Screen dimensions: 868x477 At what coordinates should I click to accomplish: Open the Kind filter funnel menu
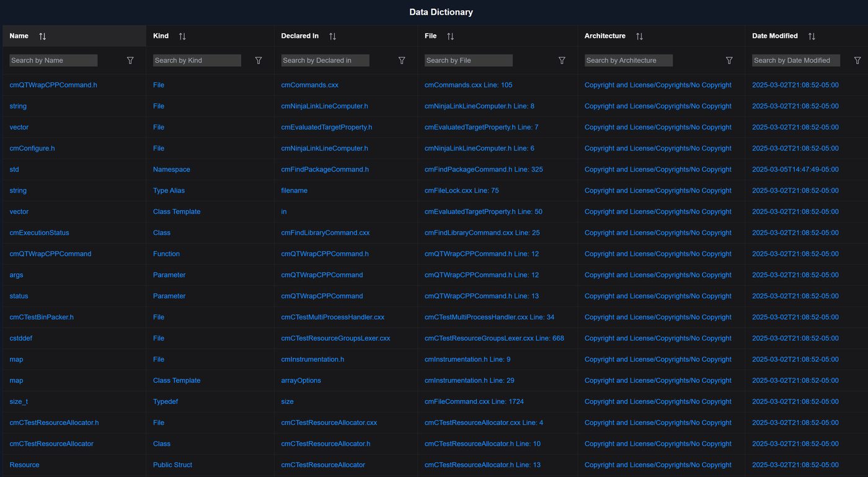259,61
